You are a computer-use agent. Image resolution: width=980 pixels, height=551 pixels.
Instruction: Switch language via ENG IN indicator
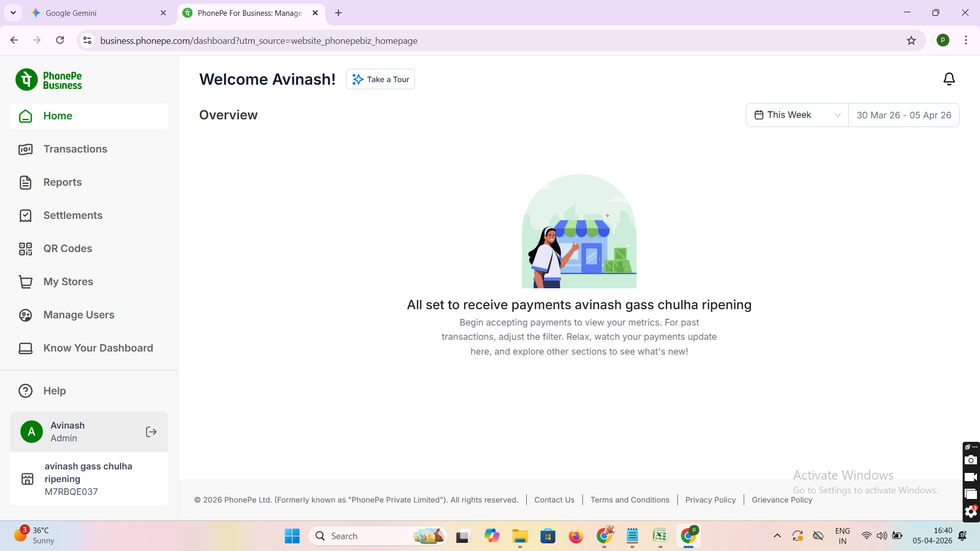tap(843, 536)
